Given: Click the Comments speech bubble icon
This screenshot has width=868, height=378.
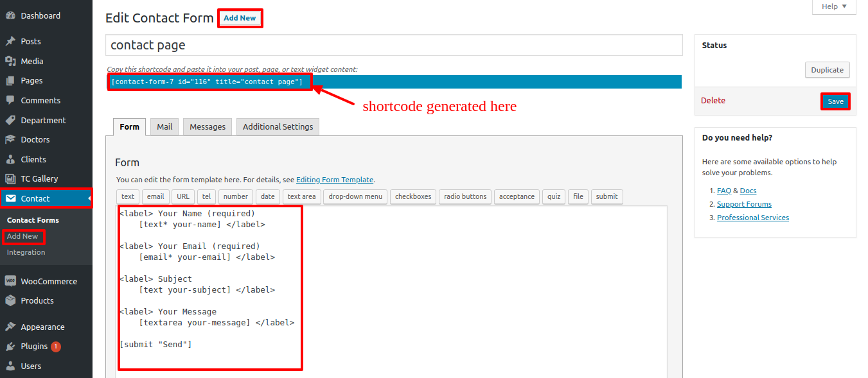Looking at the screenshot, I should [10, 100].
